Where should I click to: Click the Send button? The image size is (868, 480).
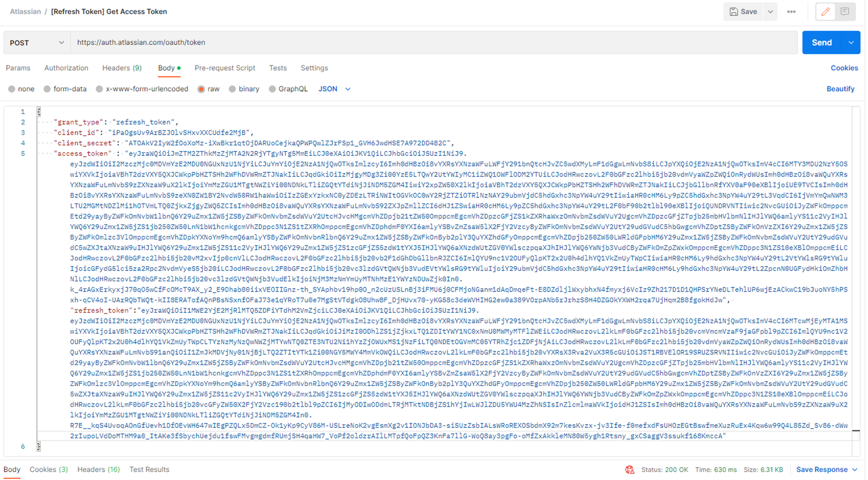(821, 42)
